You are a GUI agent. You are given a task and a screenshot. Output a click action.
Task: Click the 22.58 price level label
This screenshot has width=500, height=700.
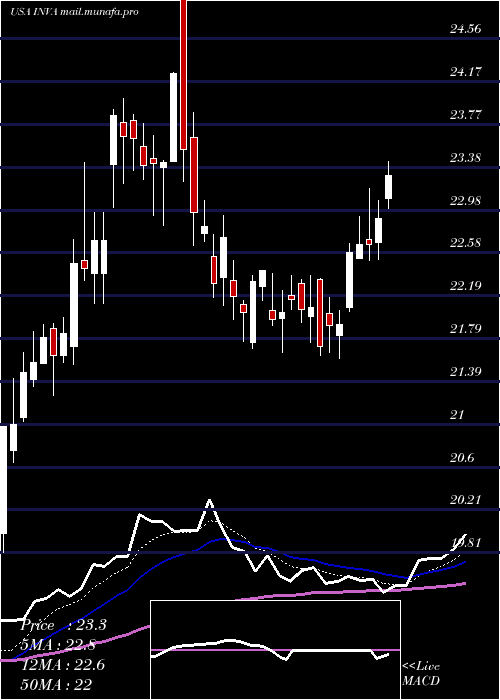click(465, 243)
